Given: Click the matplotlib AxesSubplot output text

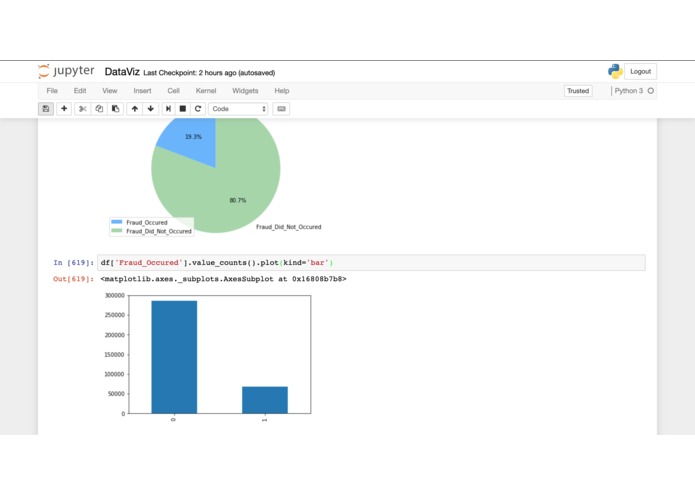Looking at the screenshot, I should pos(223,279).
